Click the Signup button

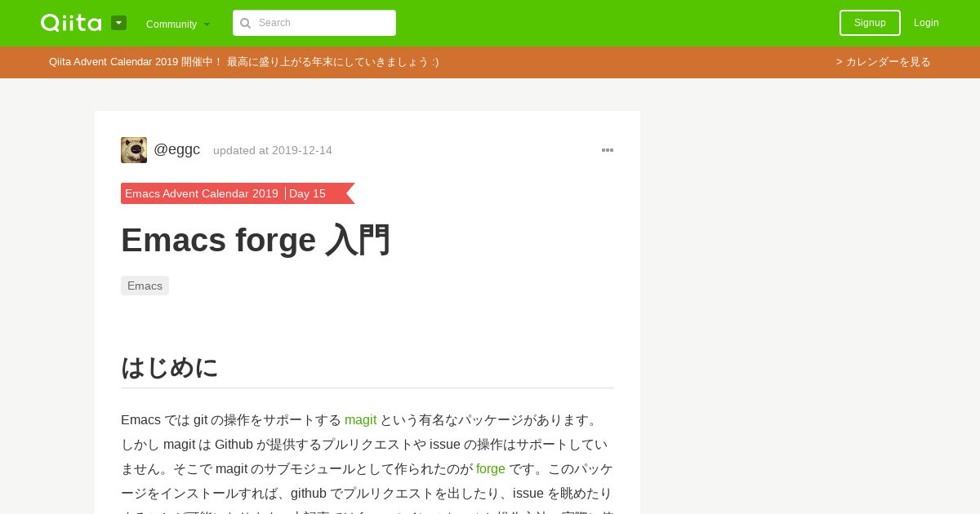click(870, 23)
